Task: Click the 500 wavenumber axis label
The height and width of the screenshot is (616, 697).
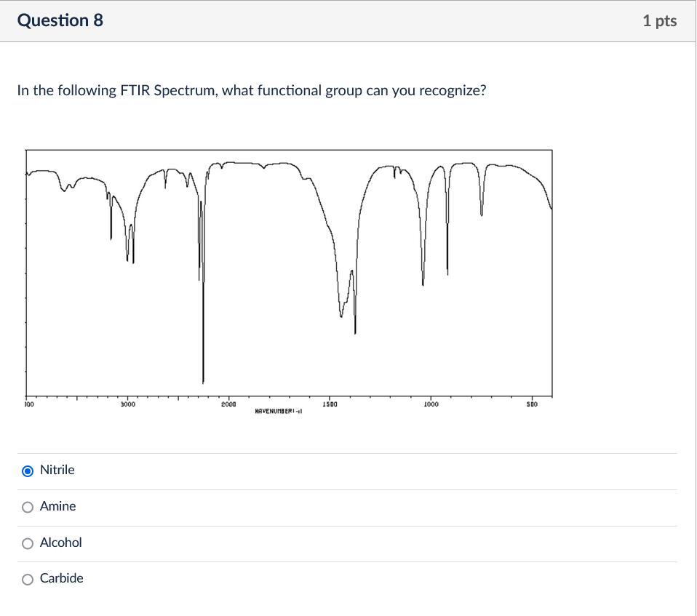Action: click(531, 405)
